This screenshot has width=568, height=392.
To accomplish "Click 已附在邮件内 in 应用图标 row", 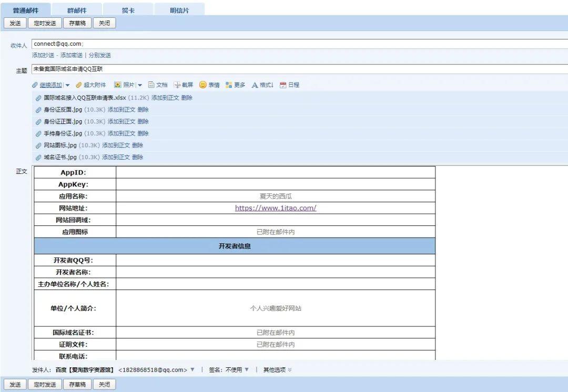I will (276, 232).
